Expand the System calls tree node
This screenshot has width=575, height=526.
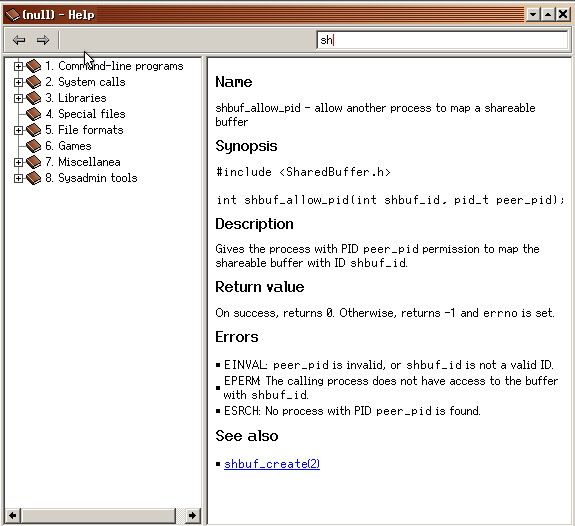click(x=18, y=82)
